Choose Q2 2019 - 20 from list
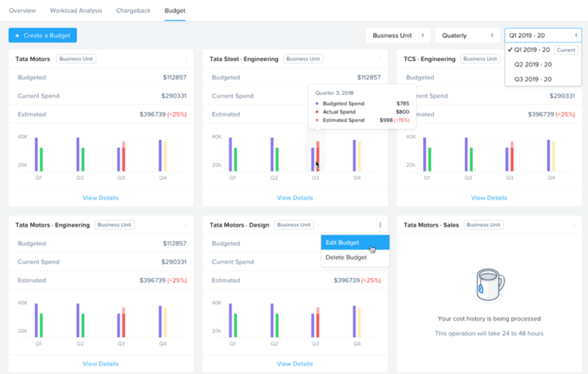588x374 pixels. pyautogui.click(x=532, y=65)
